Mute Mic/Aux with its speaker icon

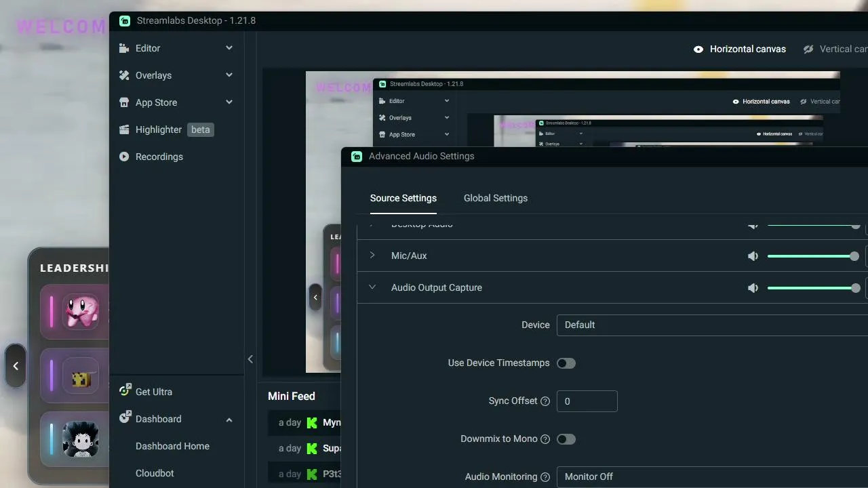753,256
